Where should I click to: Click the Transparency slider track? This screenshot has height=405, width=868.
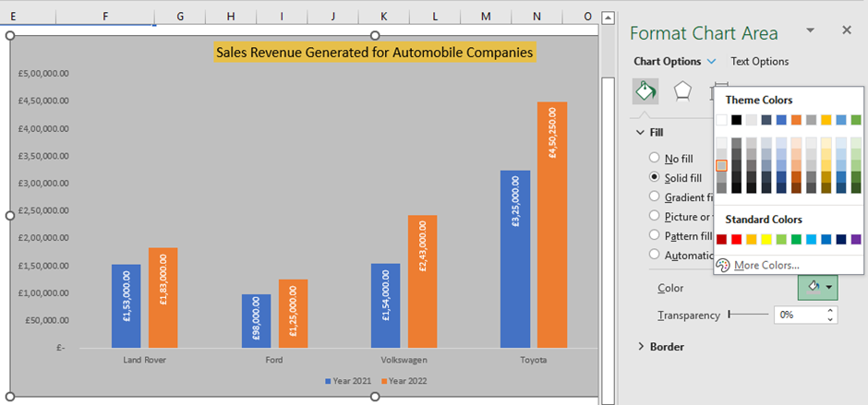749,315
